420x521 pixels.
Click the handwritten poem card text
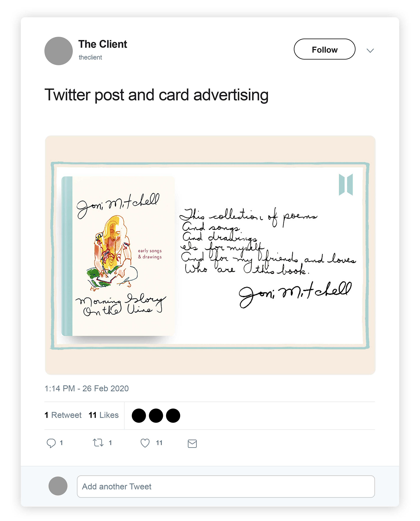tap(267, 242)
